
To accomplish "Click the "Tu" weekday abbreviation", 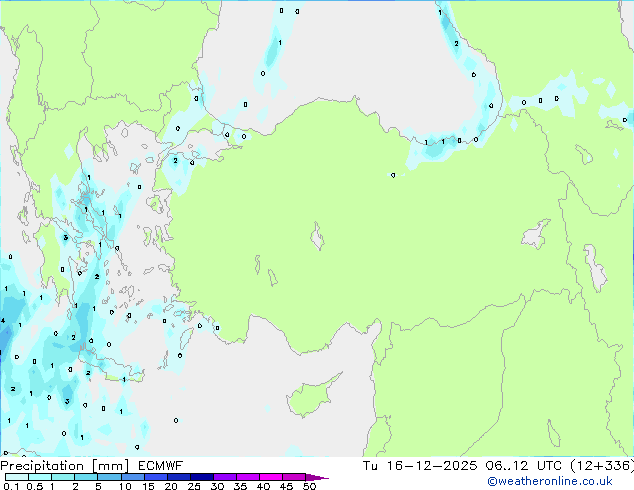I will pyautogui.click(x=370, y=466).
